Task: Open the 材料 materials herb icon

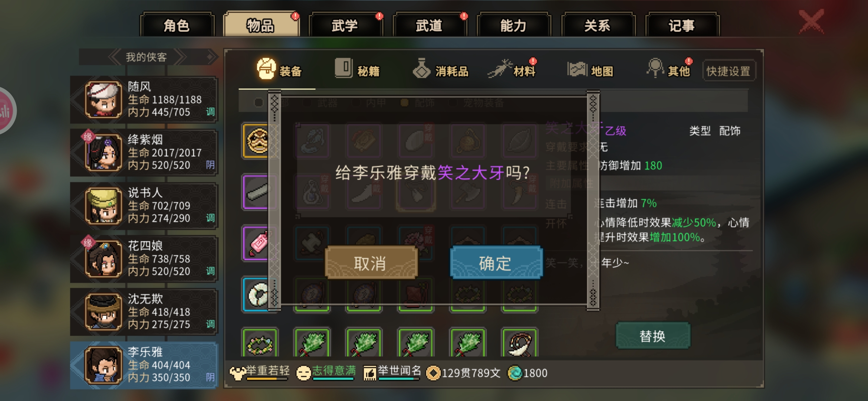Action: point(500,69)
